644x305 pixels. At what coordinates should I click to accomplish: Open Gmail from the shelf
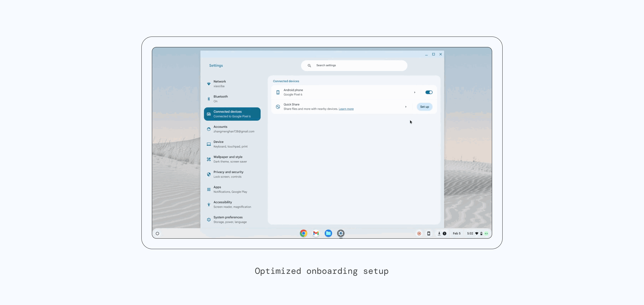tap(316, 233)
